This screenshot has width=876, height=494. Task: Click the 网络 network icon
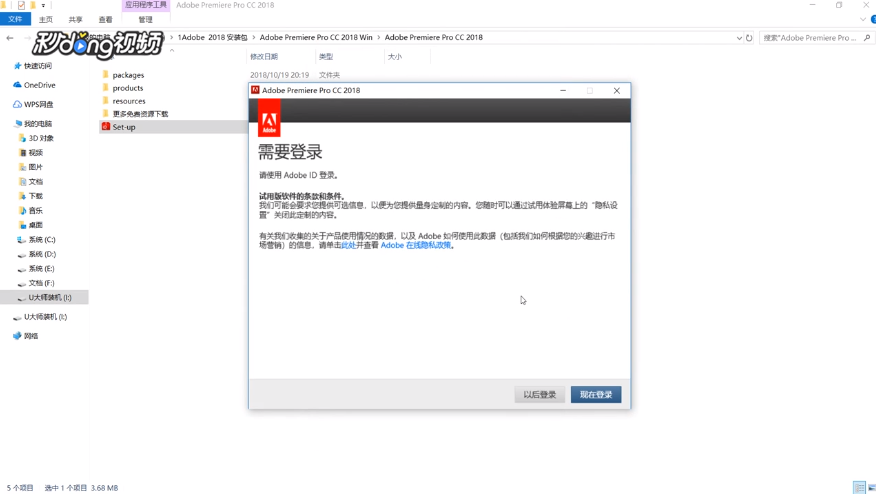(x=17, y=336)
